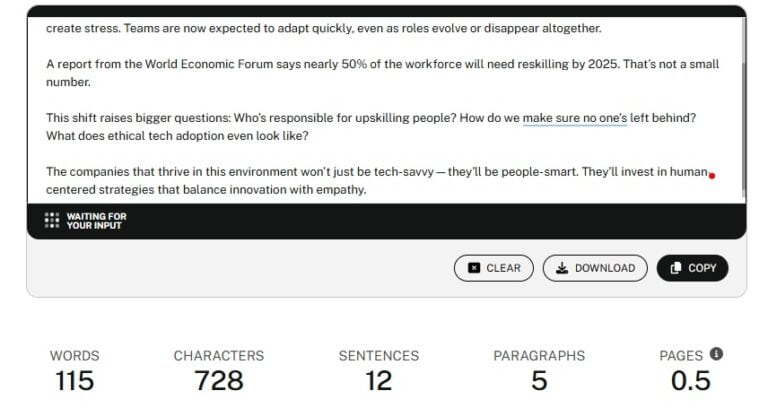The image size is (768, 408).
Task: Click the SENTENCES count of 12
Action: (378, 380)
